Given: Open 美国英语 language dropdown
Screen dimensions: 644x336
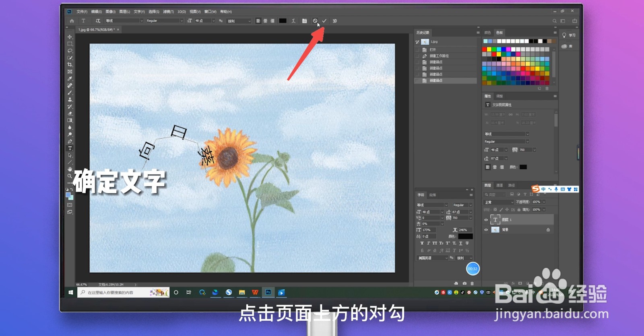Looking at the screenshot, I should tap(432, 258).
